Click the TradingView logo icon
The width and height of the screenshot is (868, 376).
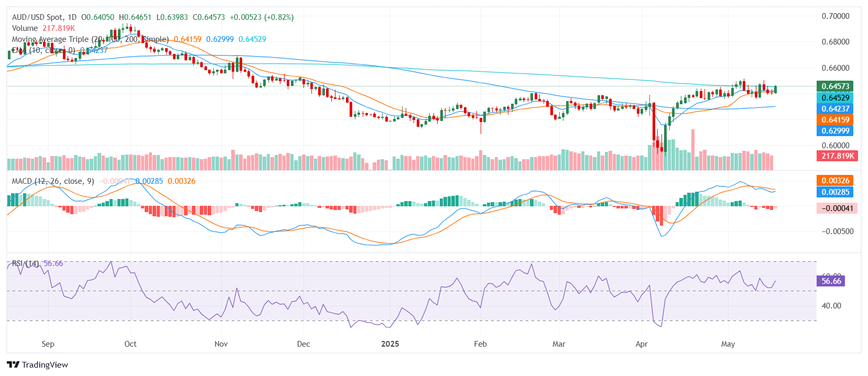(x=13, y=365)
